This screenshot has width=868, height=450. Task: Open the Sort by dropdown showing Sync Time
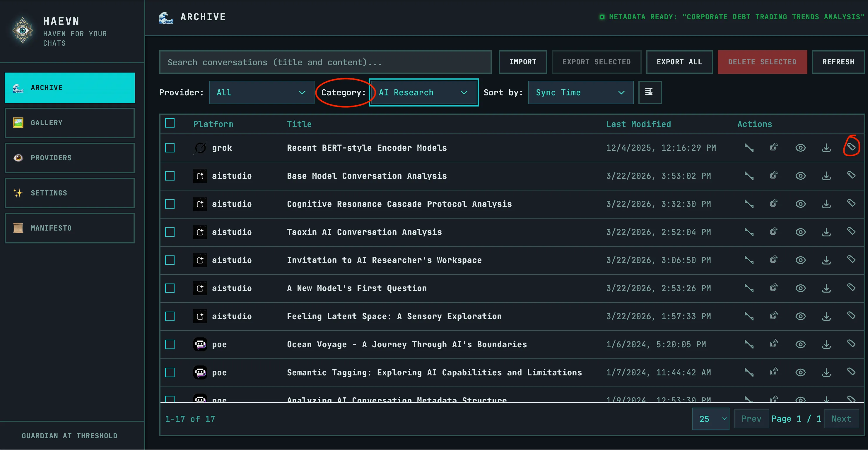581,92
